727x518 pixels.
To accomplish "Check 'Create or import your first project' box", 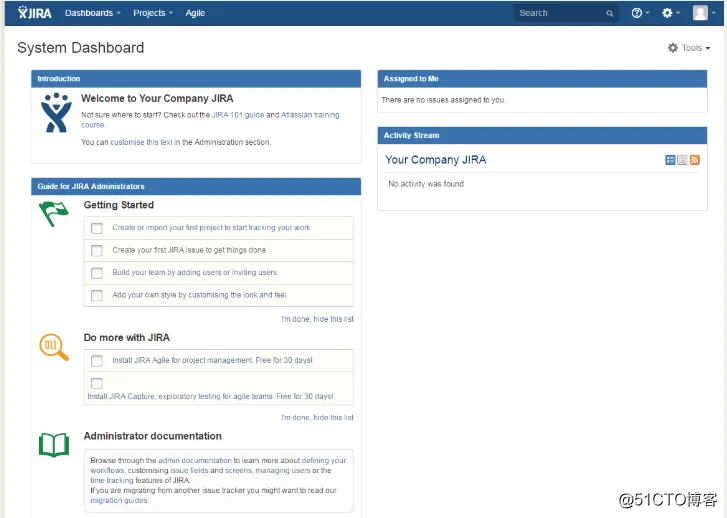I will tap(97, 228).
